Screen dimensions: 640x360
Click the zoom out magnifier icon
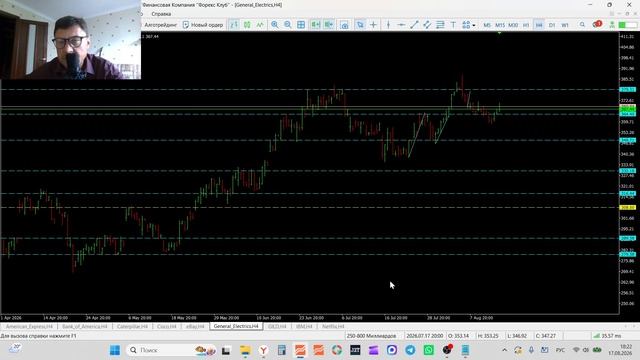pos(288,25)
